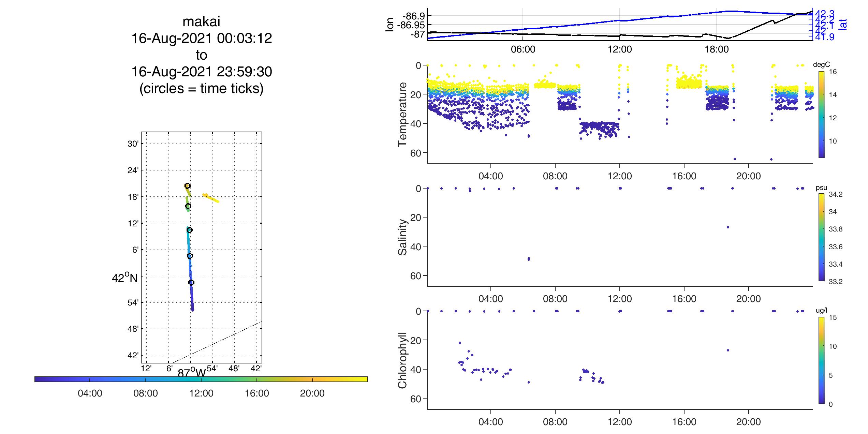Click the time-tick circle just south of 12' on the map

[x=189, y=230]
